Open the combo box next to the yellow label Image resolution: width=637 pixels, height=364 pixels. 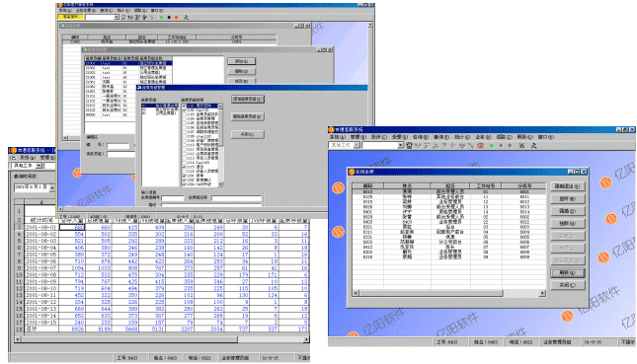[x=117, y=17]
